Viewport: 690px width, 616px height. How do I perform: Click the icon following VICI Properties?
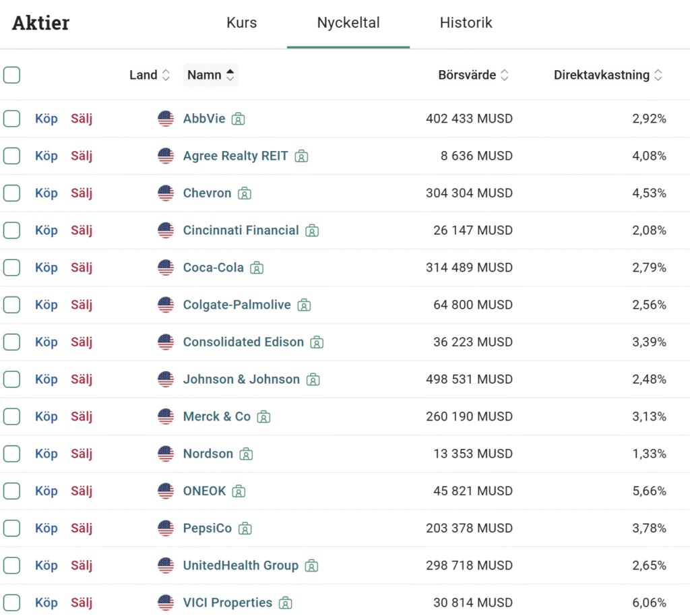286,603
